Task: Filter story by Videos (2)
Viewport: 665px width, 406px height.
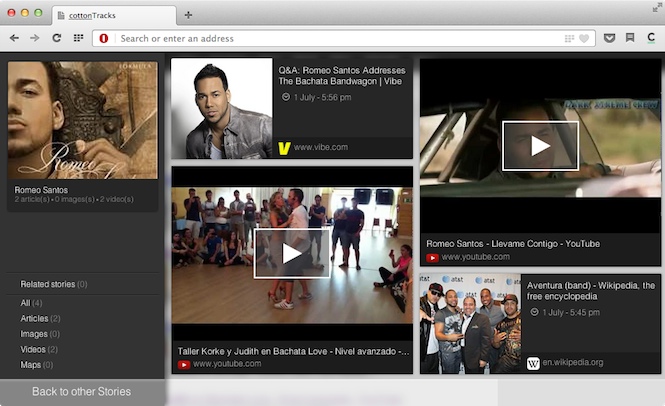Action: point(39,349)
